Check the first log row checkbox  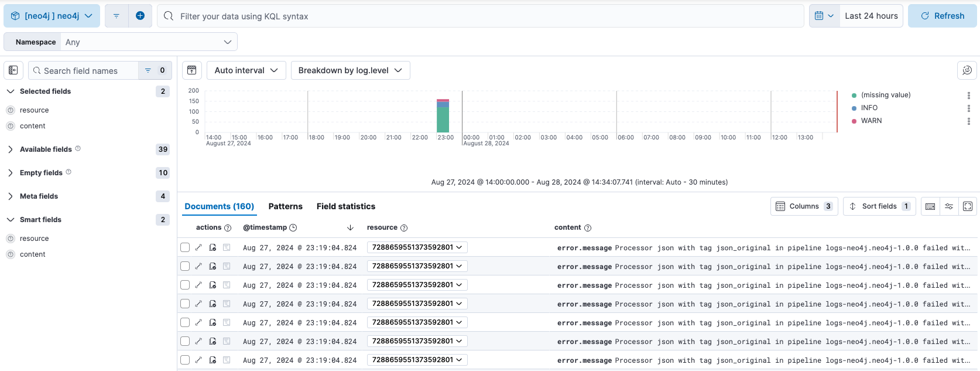[x=185, y=247]
